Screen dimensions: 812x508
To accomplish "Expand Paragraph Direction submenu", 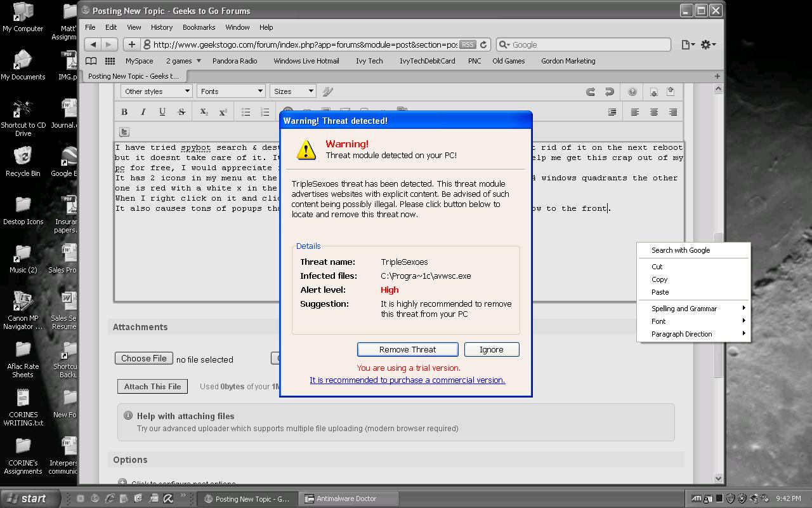I will tap(693, 334).
